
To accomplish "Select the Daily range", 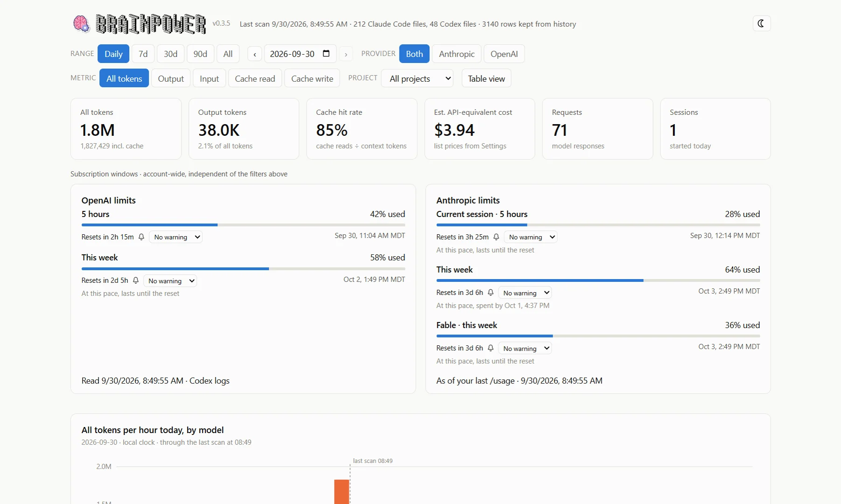I will coord(113,54).
